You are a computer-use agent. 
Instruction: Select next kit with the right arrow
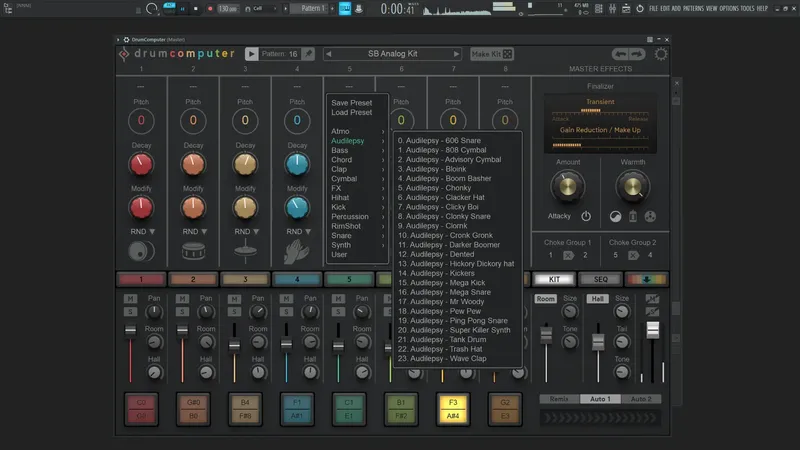(456, 54)
